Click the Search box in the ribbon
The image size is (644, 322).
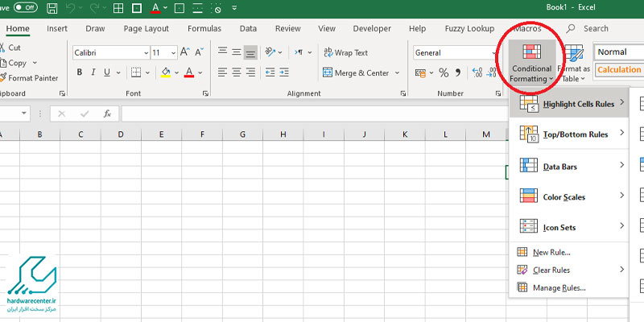point(588,28)
